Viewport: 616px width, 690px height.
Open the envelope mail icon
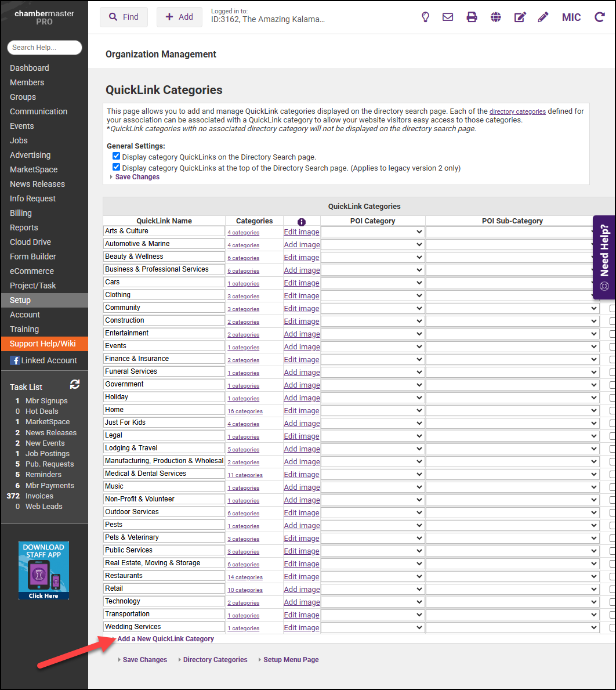pos(448,17)
